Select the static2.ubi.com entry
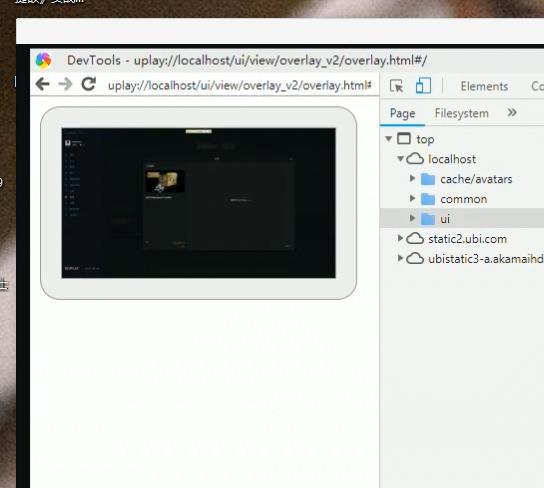The image size is (544, 488). coord(467,239)
